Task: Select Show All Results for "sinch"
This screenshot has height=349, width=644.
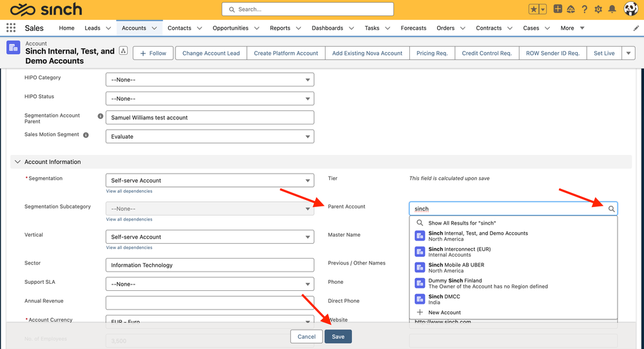Action: (513, 223)
